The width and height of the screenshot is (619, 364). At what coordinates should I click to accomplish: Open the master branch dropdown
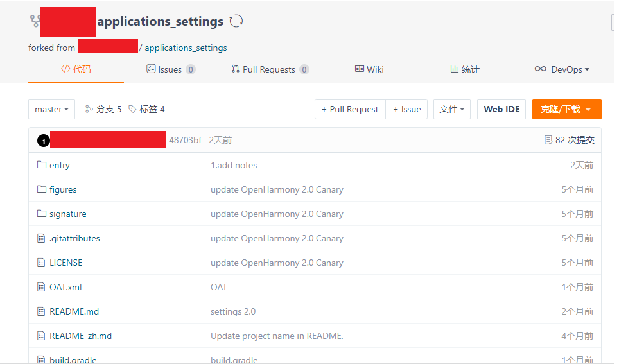pos(51,109)
